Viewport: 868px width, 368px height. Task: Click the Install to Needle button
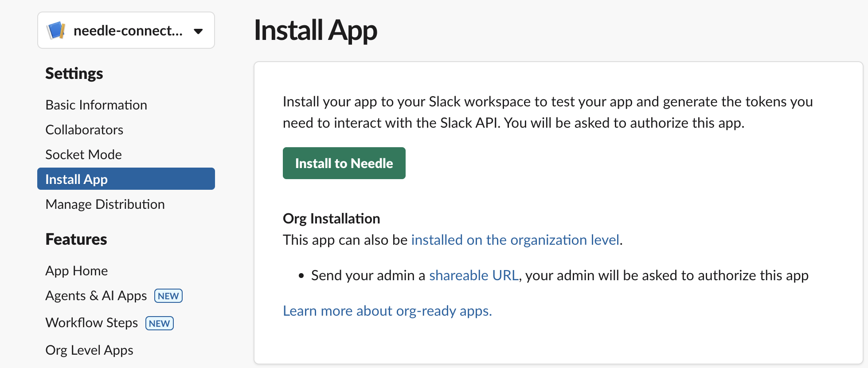click(344, 163)
